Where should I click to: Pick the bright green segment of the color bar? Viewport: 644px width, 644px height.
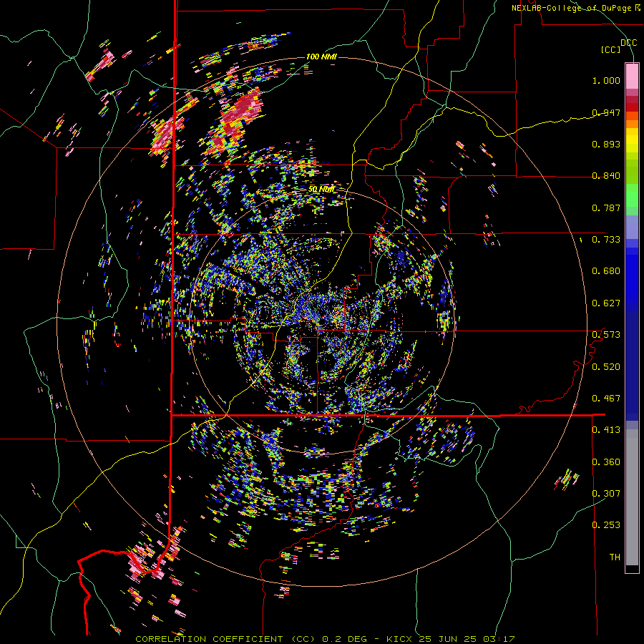point(632,195)
